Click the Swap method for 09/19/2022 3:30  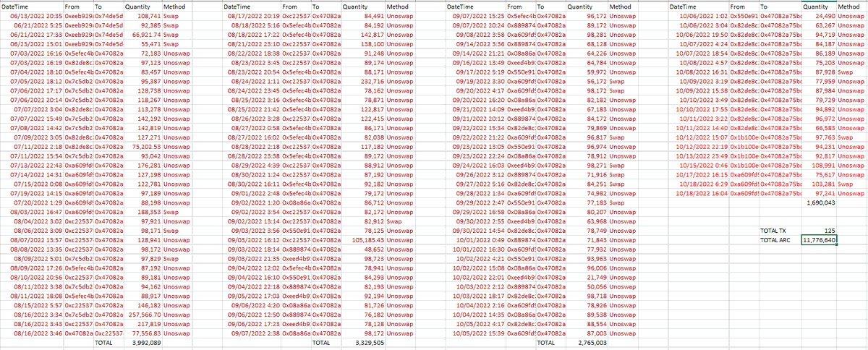point(618,80)
